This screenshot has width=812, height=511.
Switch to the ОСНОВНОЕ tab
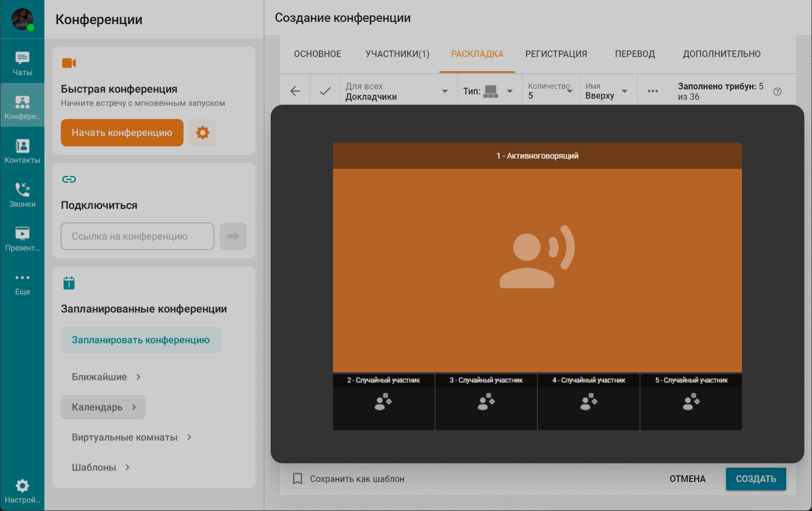318,54
